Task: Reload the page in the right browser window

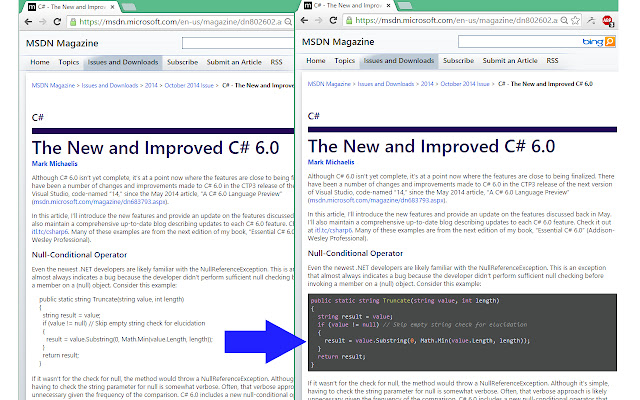Action: pos(333,20)
